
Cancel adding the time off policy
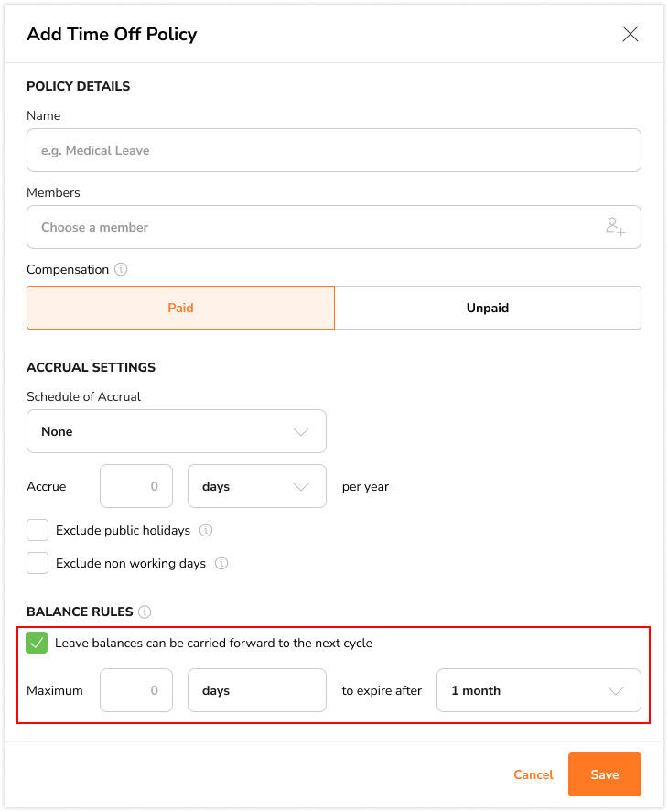[x=533, y=774]
